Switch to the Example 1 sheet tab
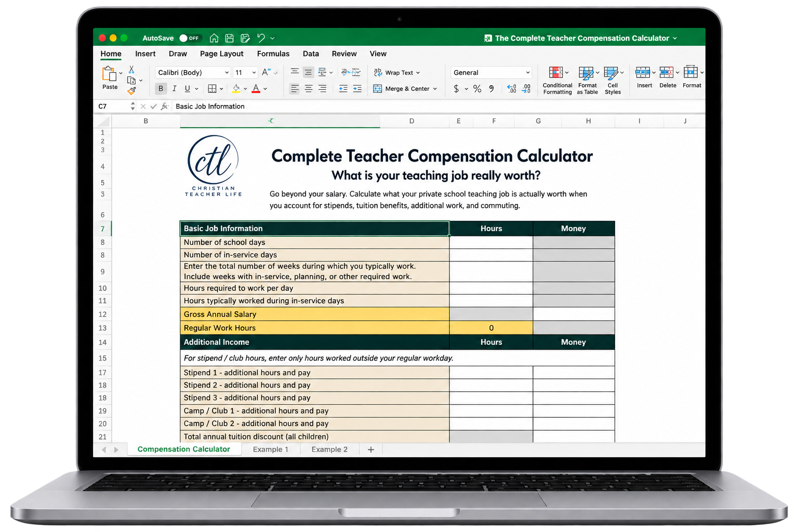 [x=271, y=449]
